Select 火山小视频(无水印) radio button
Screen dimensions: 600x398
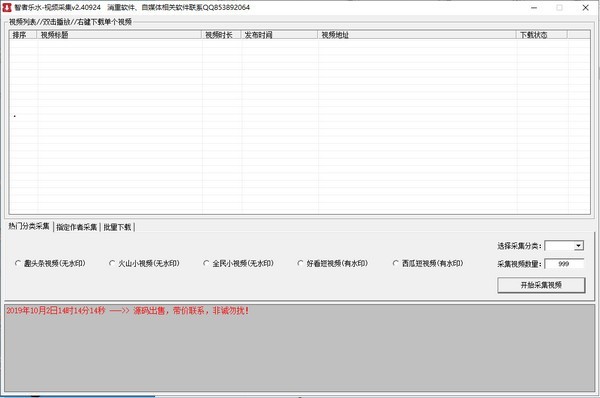[144, 263]
